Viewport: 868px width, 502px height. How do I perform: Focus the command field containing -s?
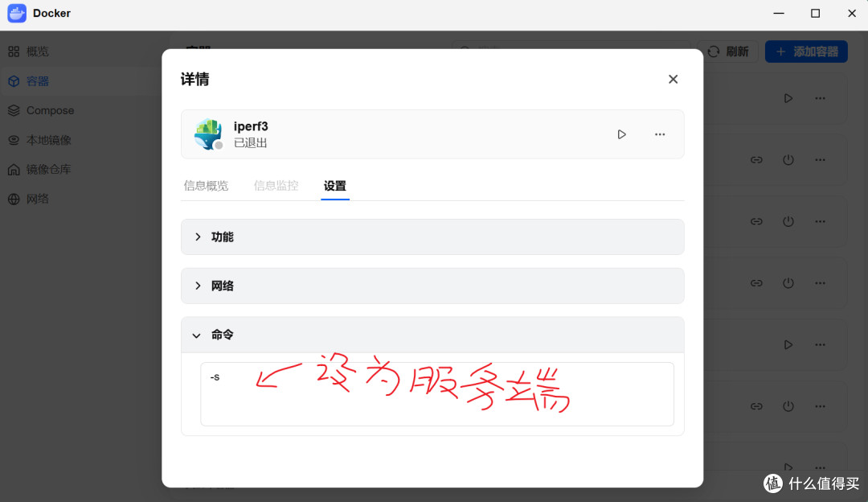pyautogui.click(x=436, y=394)
